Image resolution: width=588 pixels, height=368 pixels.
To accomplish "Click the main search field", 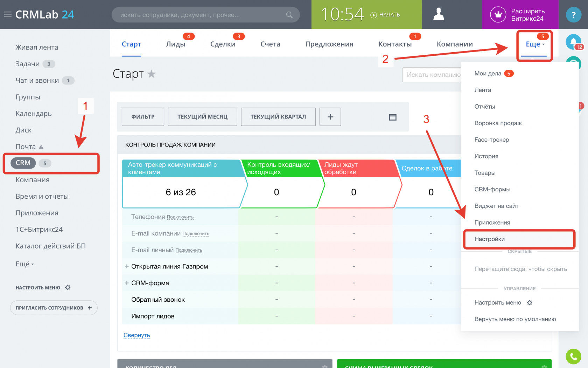I will coord(205,15).
